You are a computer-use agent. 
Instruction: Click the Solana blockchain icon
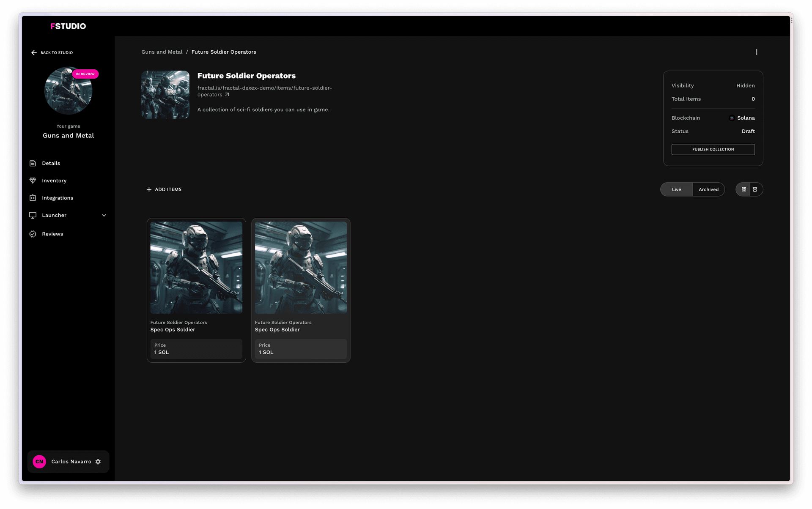click(732, 118)
